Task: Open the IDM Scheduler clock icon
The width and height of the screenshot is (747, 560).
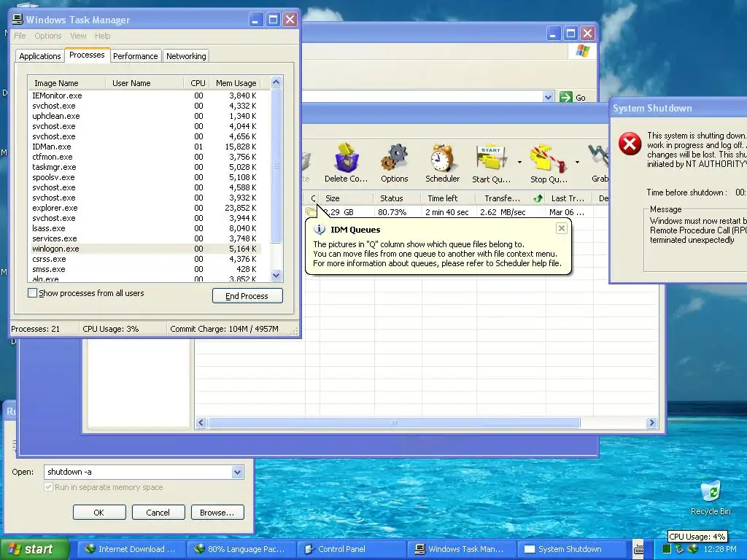Action: [x=442, y=163]
